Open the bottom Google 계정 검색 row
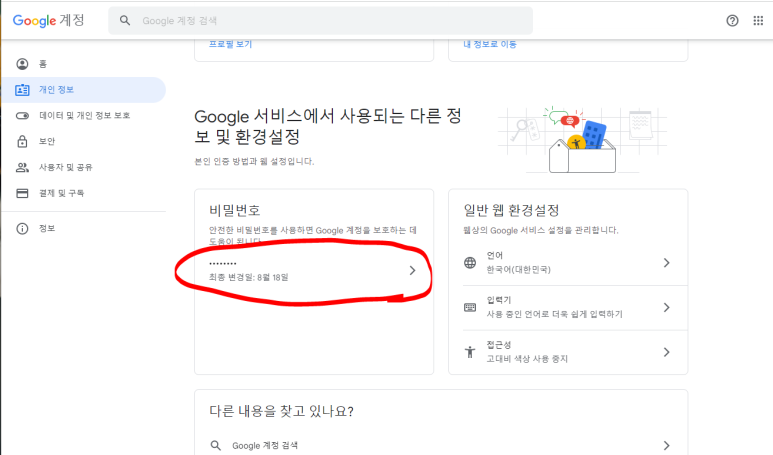 (441, 445)
